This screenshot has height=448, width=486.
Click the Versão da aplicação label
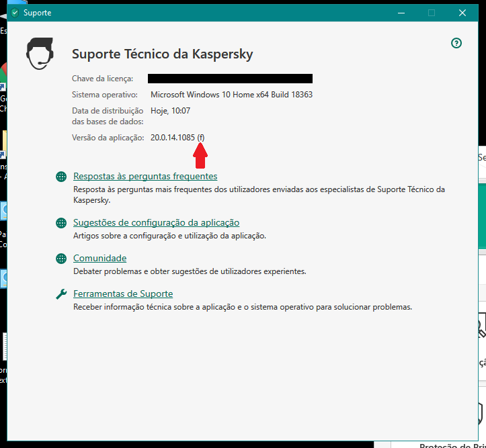pos(108,138)
